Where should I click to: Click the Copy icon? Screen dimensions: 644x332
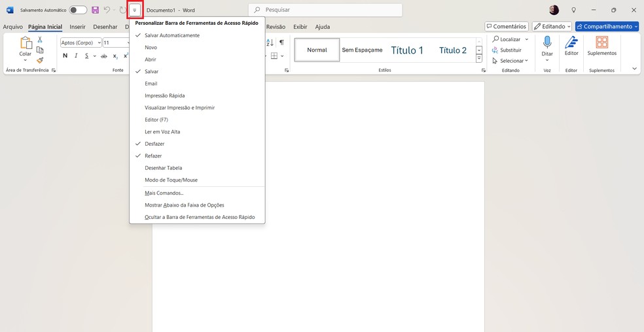[x=40, y=50]
